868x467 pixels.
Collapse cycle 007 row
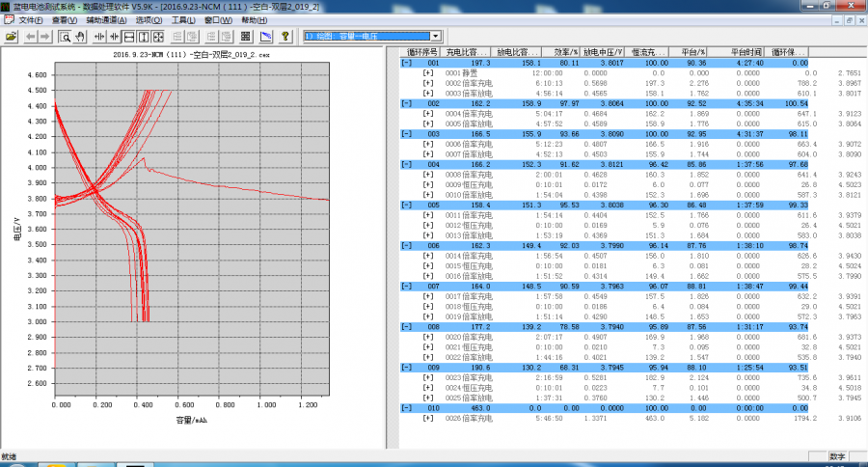(407, 287)
